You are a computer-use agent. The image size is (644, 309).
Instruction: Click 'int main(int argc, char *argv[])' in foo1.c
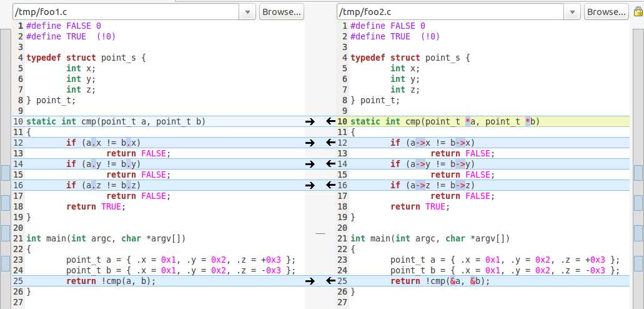pos(106,238)
